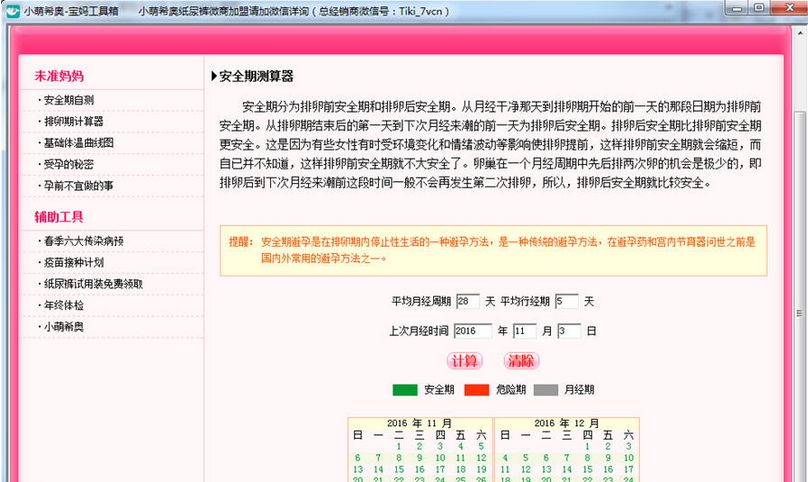808x482 pixels.
Task: Select 孕前不宜做的事 in the sidebar
Action: 78,186
